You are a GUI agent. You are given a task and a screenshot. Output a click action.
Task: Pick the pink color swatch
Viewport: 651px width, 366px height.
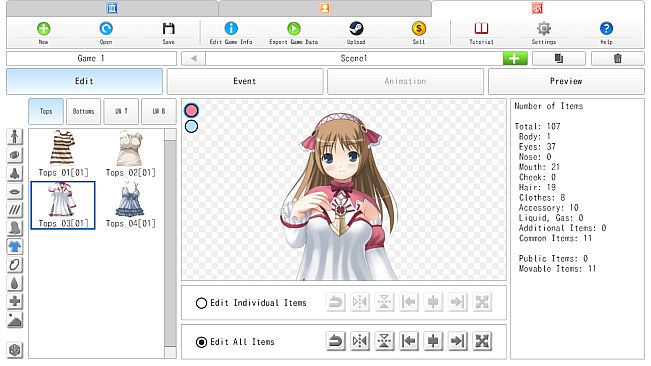pos(191,110)
